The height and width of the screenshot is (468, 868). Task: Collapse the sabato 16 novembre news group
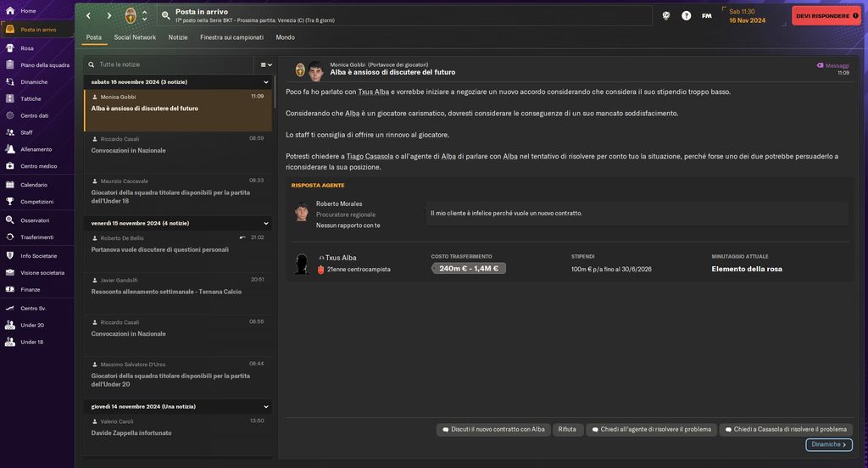tap(265, 82)
